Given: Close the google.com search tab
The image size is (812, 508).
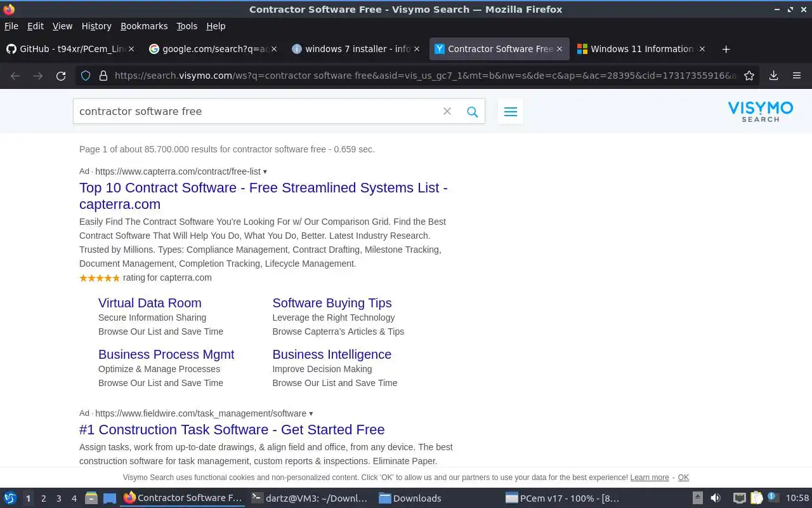Looking at the screenshot, I should [274, 49].
